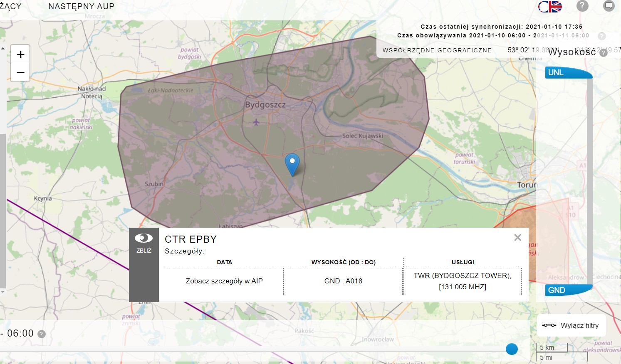Click the ZBLIŻ eye zoom-to-zone button

pos(144,243)
